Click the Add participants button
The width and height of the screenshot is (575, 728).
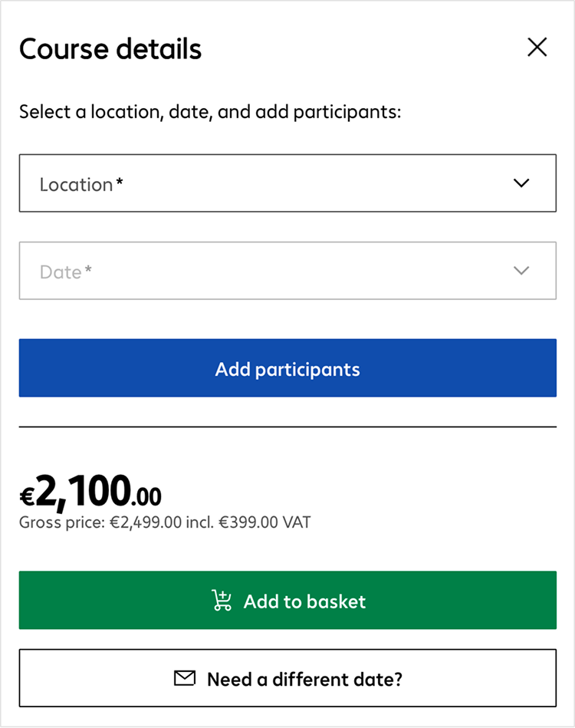287,368
